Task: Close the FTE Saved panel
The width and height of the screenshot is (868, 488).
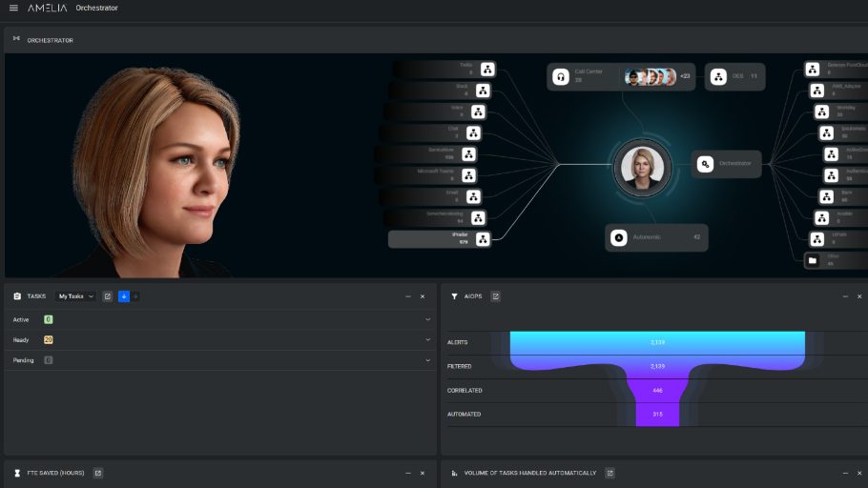Action: click(423, 473)
